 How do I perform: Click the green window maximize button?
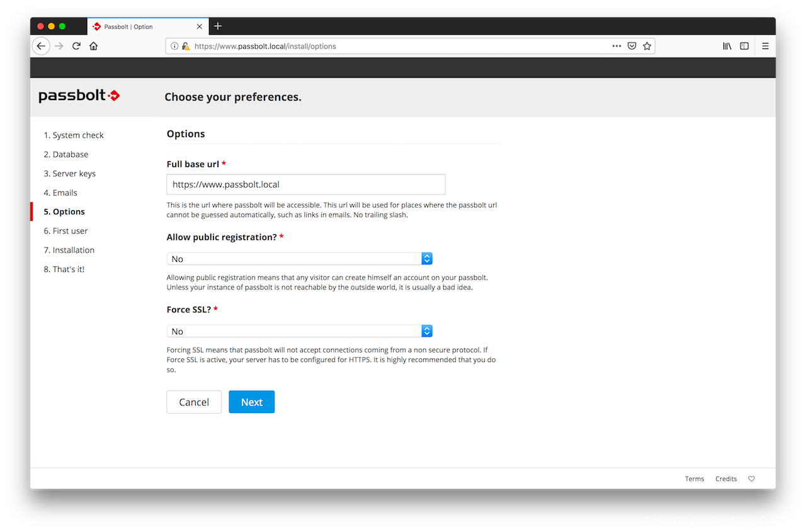pos(62,26)
